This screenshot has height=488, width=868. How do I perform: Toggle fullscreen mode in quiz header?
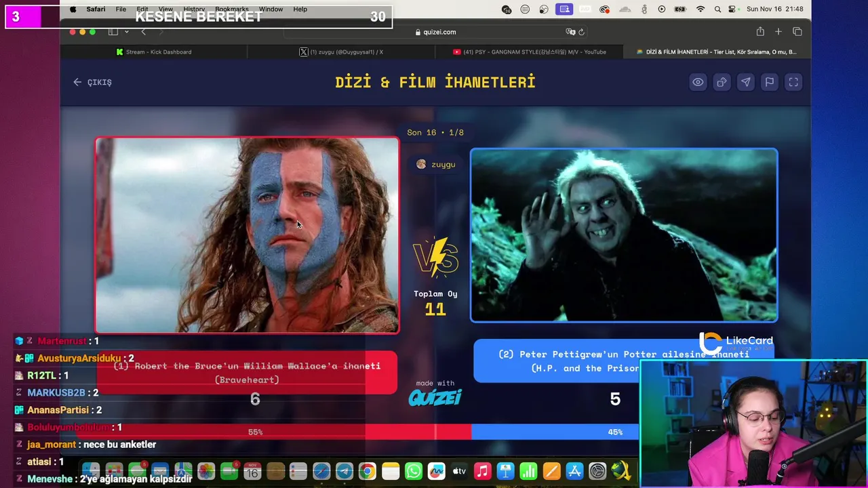coord(793,82)
